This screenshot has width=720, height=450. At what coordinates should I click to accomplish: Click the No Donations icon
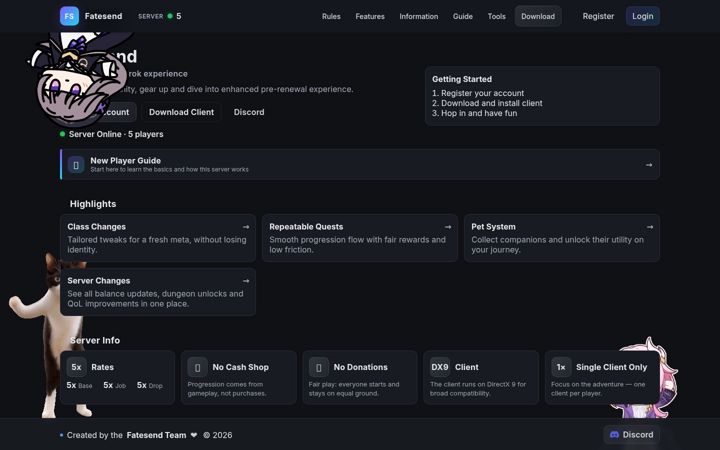[x=319, y=367]
